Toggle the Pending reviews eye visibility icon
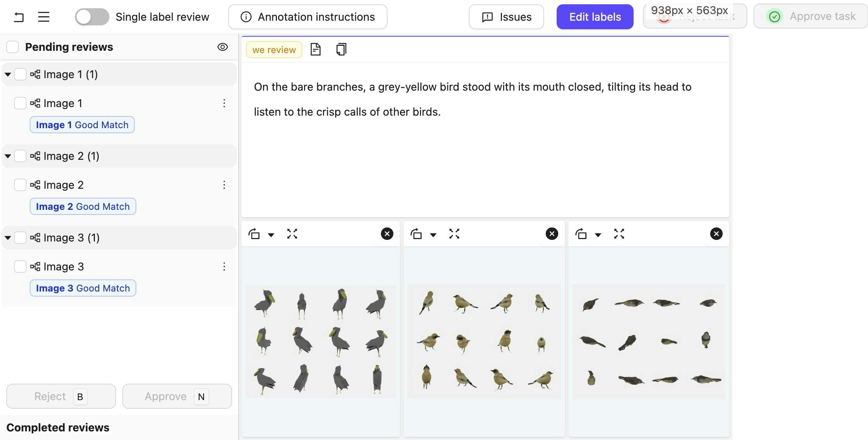 222,47
